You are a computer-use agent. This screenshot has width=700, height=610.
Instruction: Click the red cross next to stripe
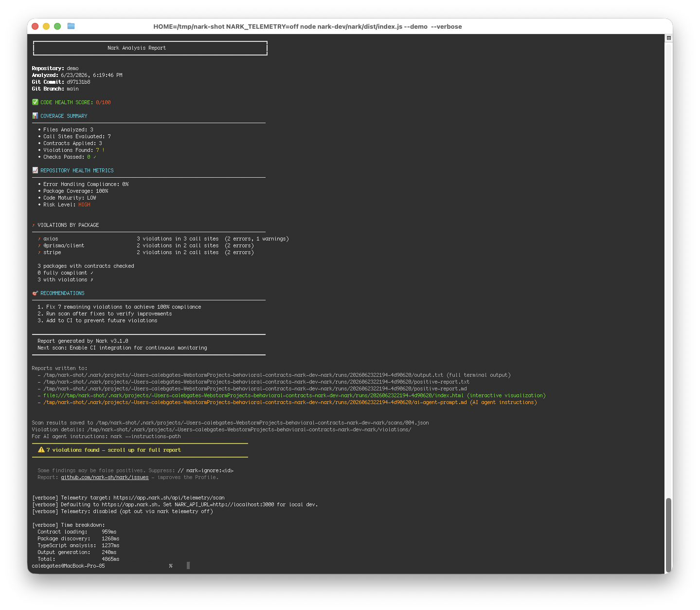39,253
